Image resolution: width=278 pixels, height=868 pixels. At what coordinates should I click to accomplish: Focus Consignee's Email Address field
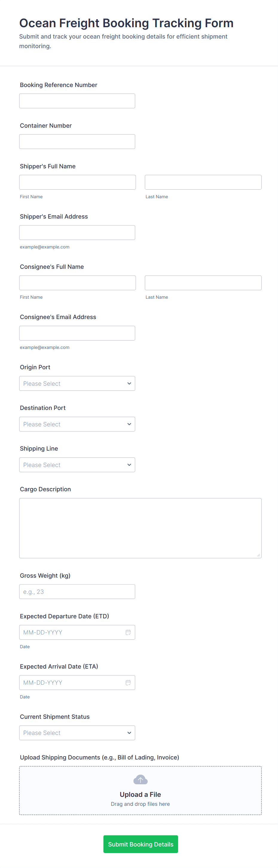[77, 333]
